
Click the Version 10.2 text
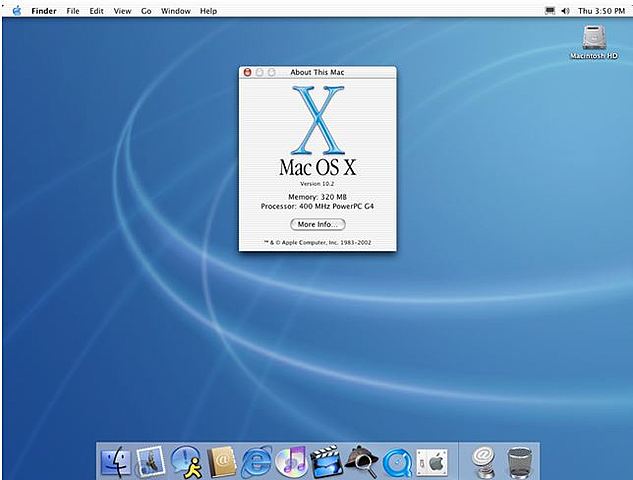(317, 184)
